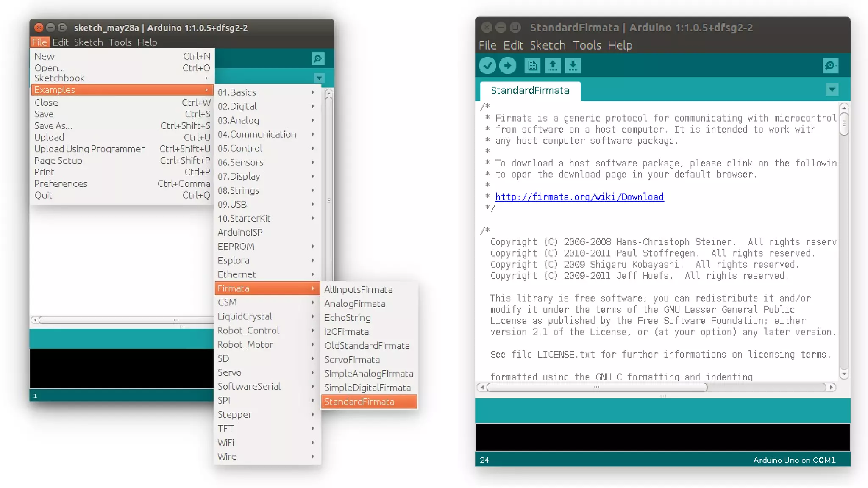This screenshot has width=868, height=488.
Task: Click New sketch icon in StandardFirmata toolbar
Action: point(532,66)
